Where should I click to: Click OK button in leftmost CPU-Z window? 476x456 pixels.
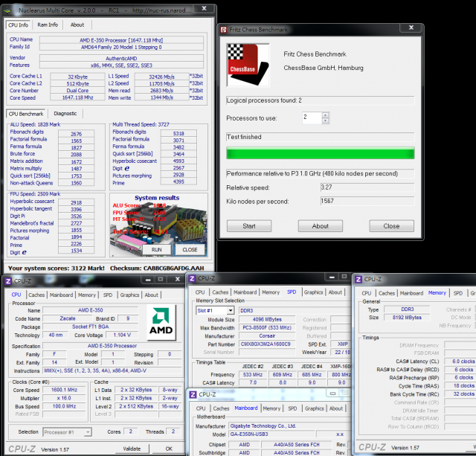(x=169, y=449)
